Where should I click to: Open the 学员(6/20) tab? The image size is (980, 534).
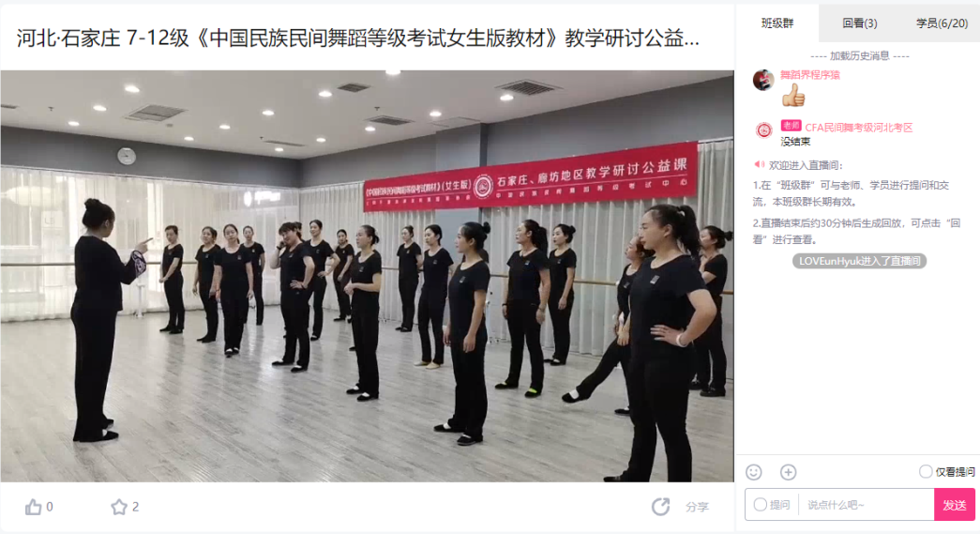point(942,23)
